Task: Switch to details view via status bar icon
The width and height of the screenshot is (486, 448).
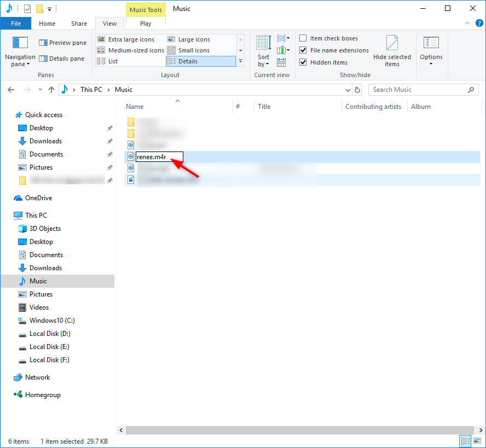Action: 466,441
